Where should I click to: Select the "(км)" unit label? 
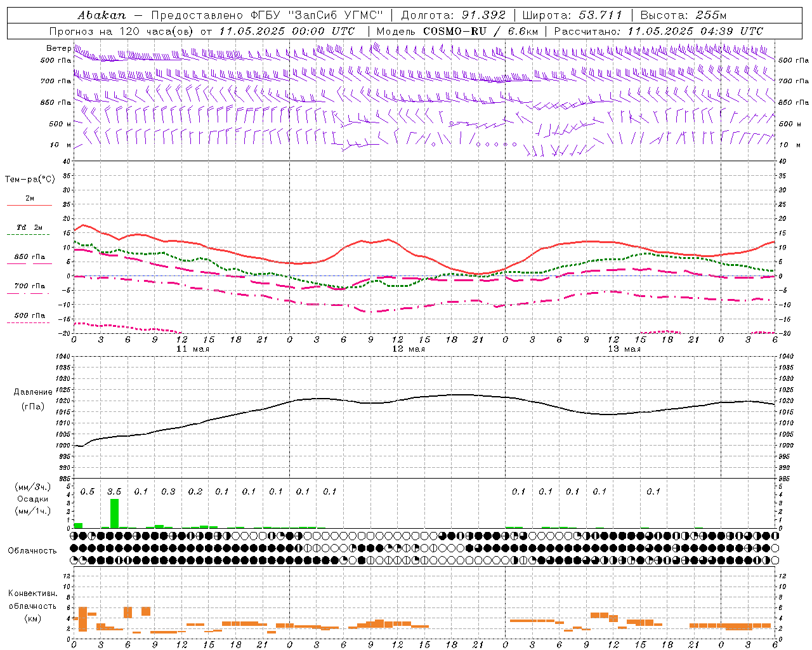click(34, 618)
